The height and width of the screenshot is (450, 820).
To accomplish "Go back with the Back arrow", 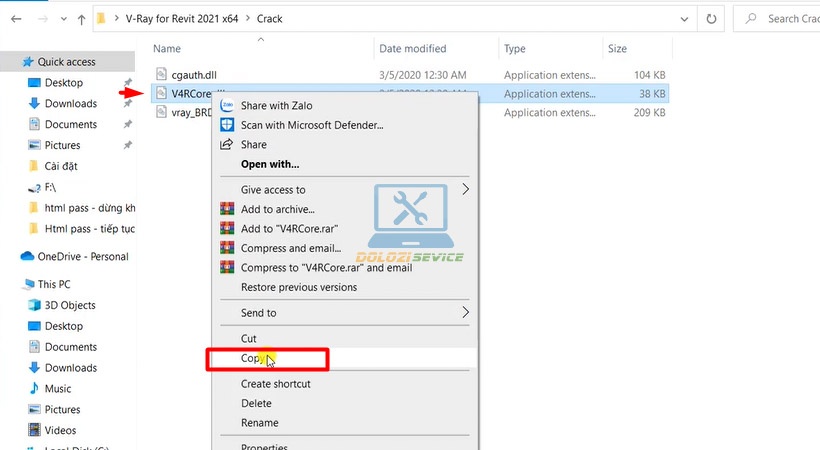I will tap(16, 19).
